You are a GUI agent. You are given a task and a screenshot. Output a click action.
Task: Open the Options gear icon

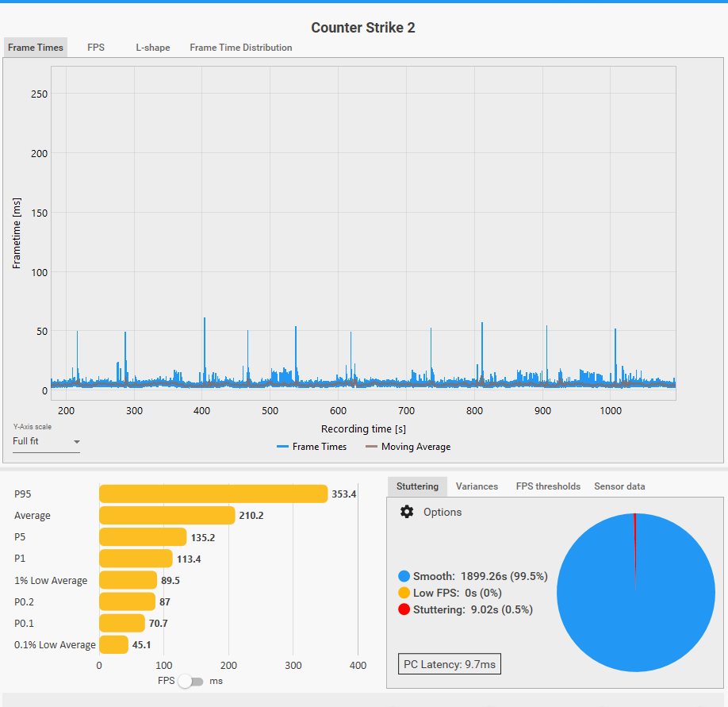tap(407, 512)
